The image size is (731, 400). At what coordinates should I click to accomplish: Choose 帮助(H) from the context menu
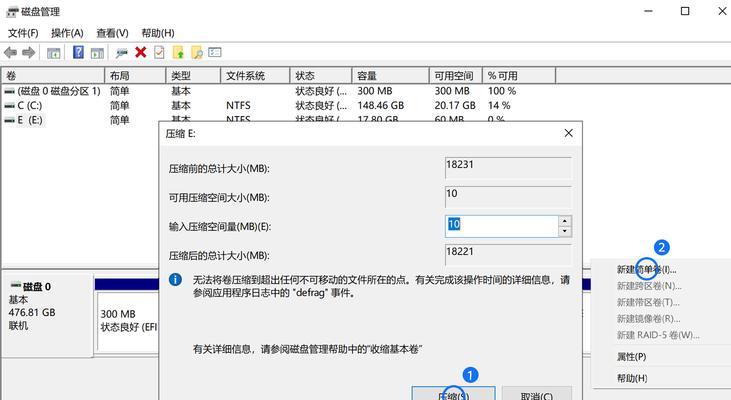(632, 378)
